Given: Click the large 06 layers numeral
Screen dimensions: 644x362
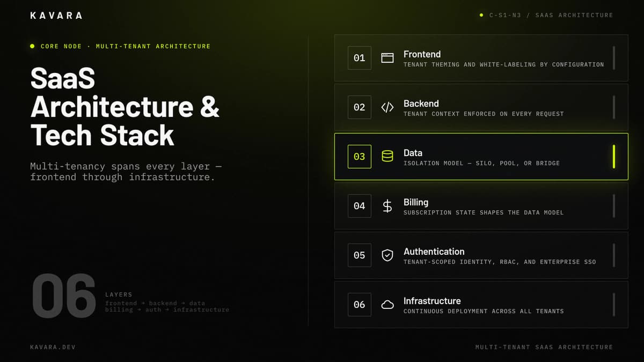Looking at the screenshot, I should (64, 295).
